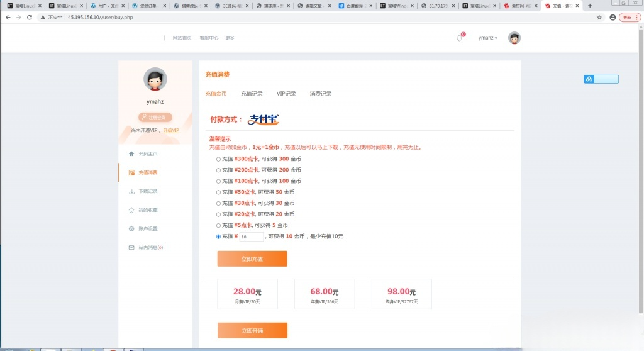Choose the ¥5点卡 recharge radio button
644x351 pixels.
point(218,225)
